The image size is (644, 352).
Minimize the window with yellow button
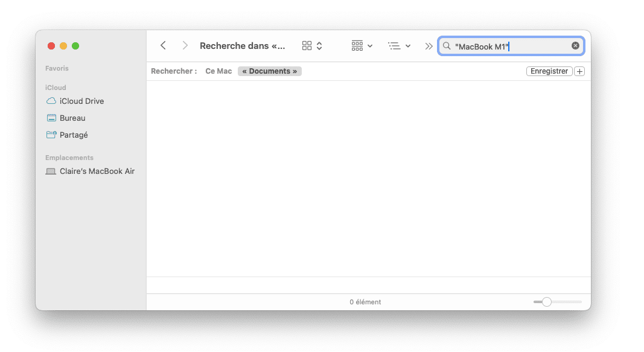63,46
